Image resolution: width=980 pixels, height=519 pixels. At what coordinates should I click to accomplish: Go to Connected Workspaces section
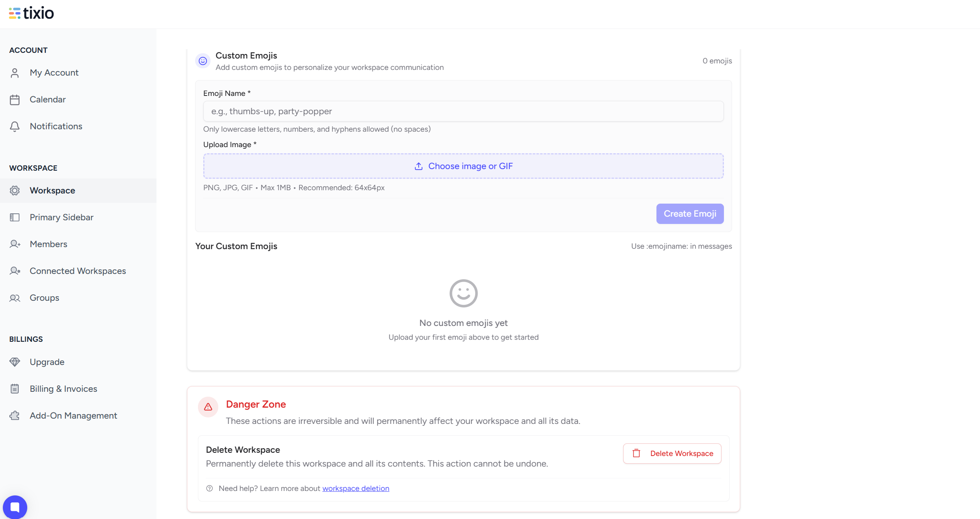[x=78, y=271]
